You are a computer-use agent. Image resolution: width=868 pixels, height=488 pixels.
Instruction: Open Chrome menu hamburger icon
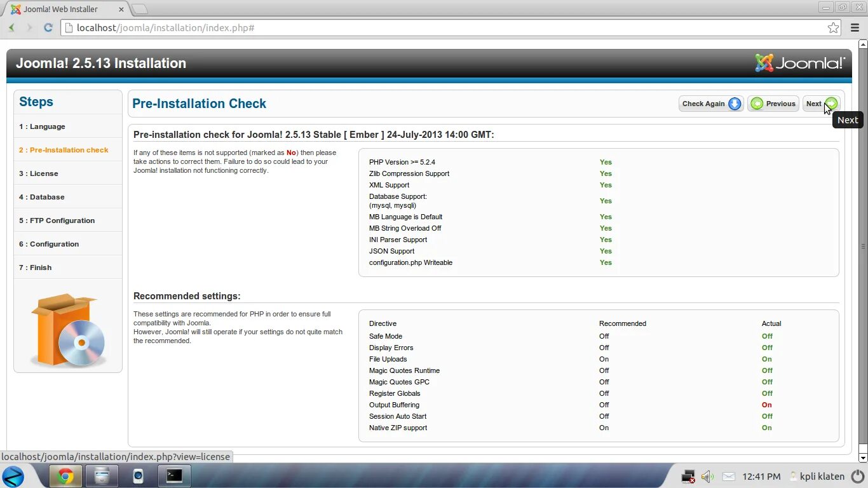click(854, 28)
